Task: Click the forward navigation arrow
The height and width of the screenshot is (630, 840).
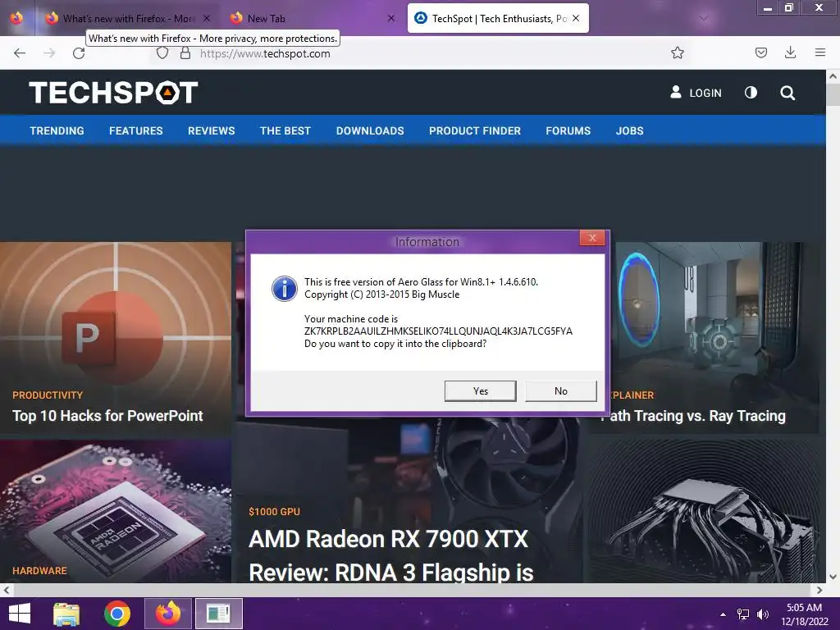Action: (x=49, y=53)
